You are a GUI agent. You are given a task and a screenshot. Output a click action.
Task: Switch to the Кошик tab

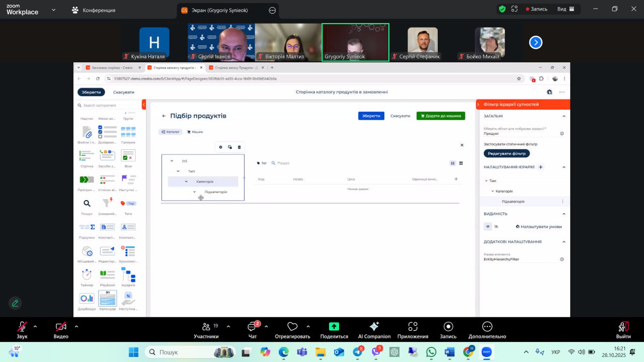pyautogui.click(x=195, y=132)
